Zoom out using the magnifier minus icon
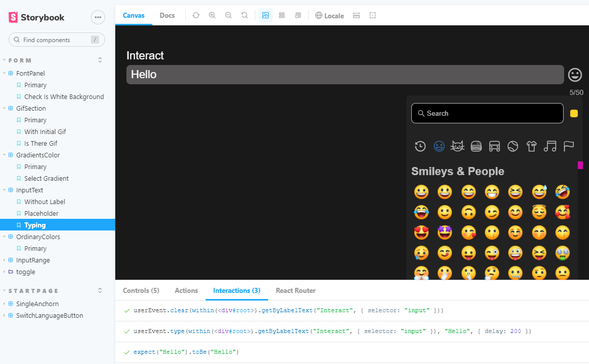 [228, 15]
